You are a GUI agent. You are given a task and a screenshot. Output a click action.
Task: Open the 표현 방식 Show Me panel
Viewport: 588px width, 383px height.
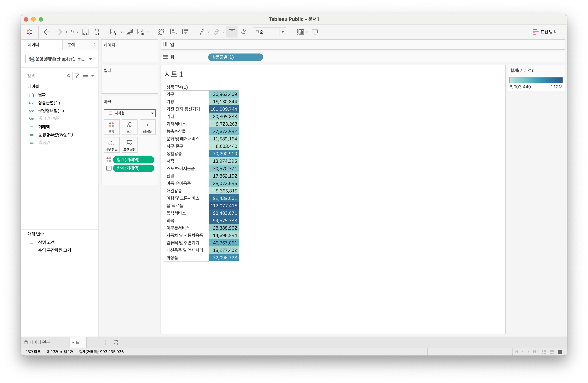(545, 32)
